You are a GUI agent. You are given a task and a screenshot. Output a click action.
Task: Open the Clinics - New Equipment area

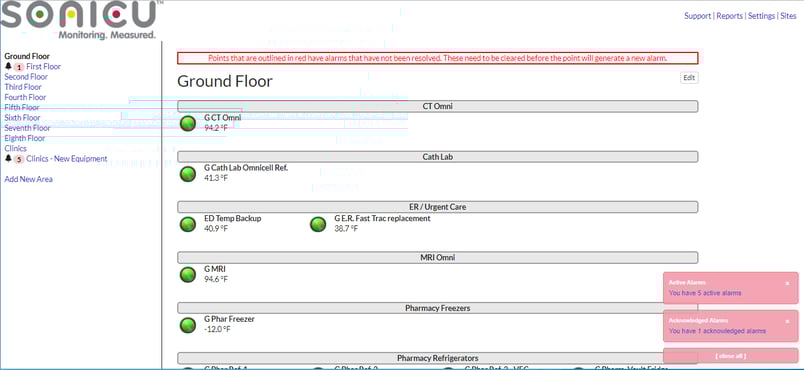tap(67, 159)
